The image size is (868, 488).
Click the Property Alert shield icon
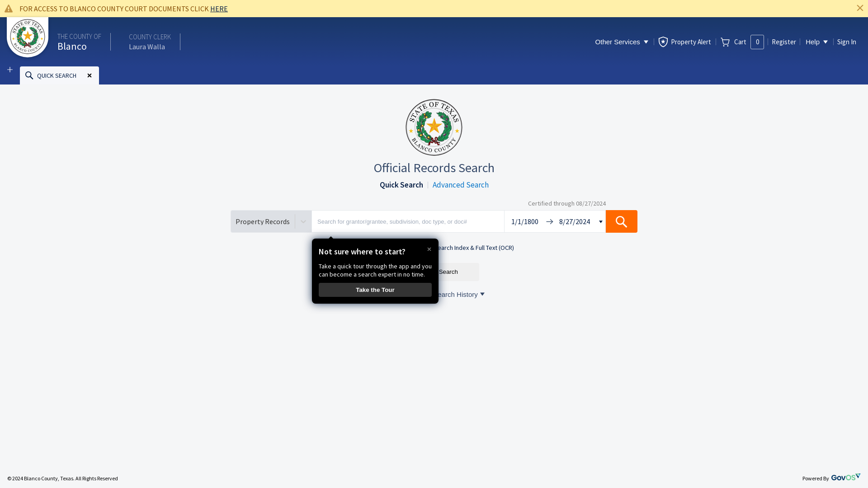click(x=663, y=42)
